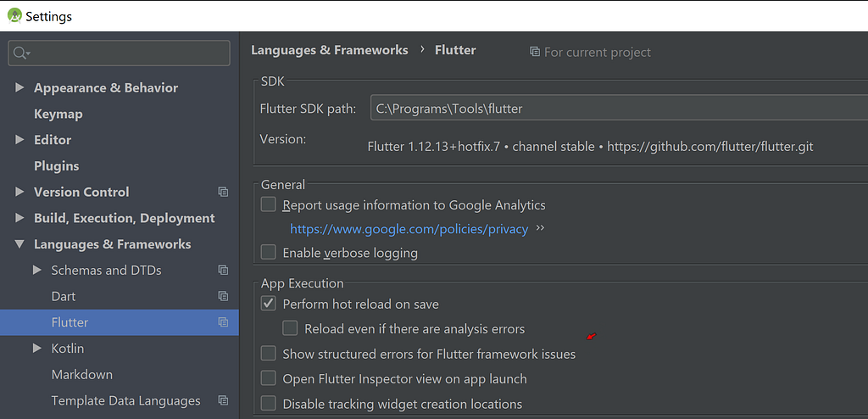The height and width of the screenshot is (419, 868).
Task: Click the Flutter SDK path field
Action: [x=619, y=109]
